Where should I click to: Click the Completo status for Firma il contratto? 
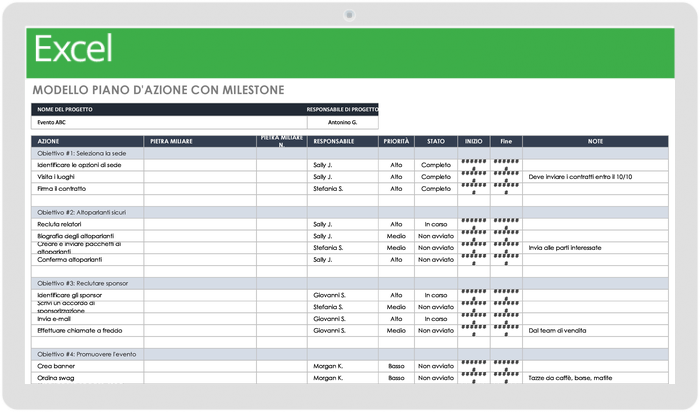436,189
